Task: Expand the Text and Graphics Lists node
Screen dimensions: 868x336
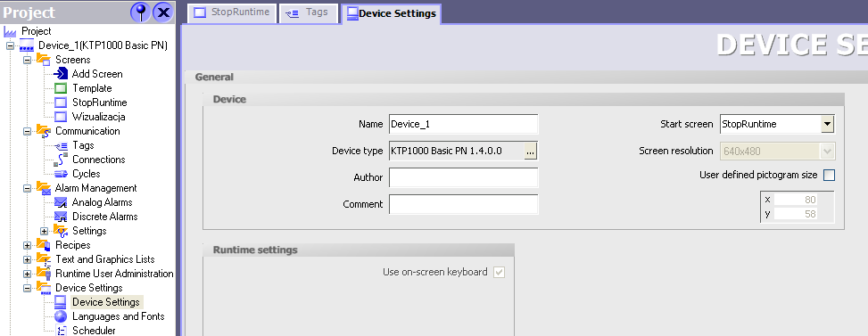Action: pos(27,259)
